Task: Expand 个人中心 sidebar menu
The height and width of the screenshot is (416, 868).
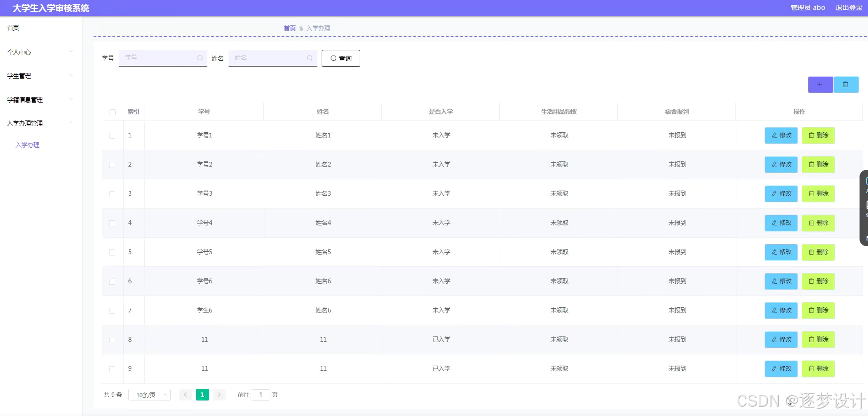Action: tap(41, 52)
